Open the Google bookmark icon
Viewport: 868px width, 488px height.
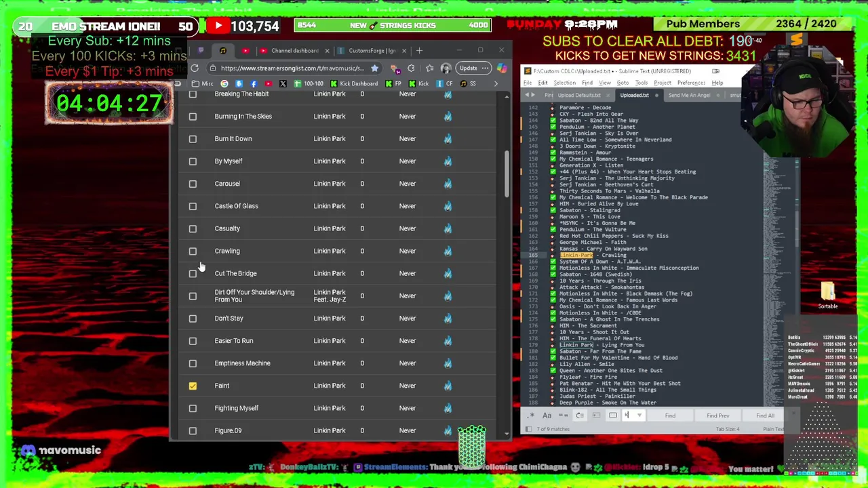(224, 83)
